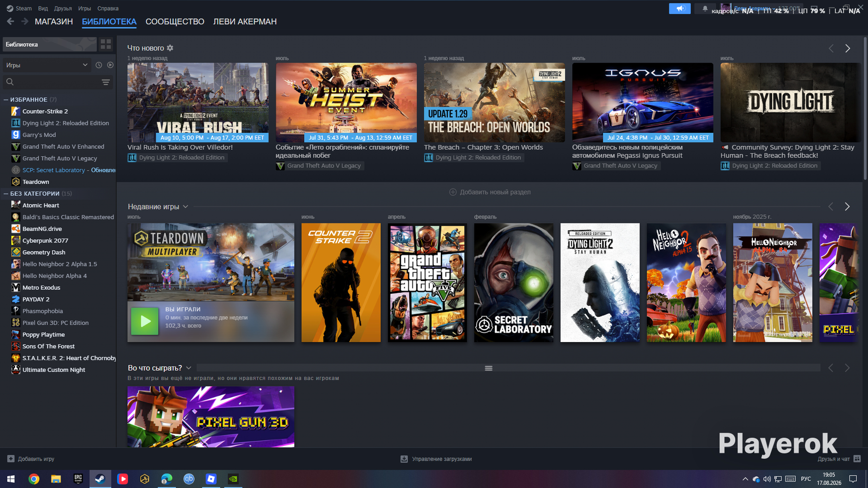Collapse the БЕЗ КАТЕГОРИИ category

[x=6, y=194]
